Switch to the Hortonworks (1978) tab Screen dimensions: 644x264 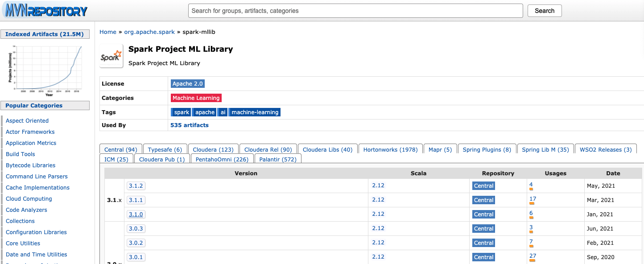390,149
